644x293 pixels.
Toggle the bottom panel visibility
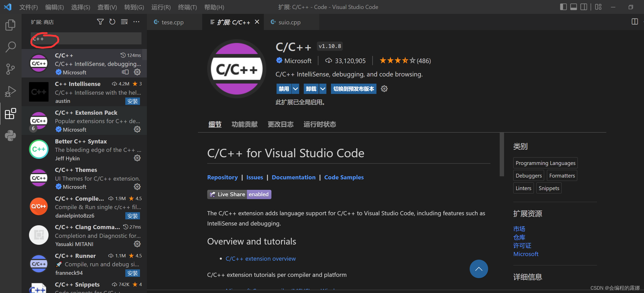click(x=573, y=7)
